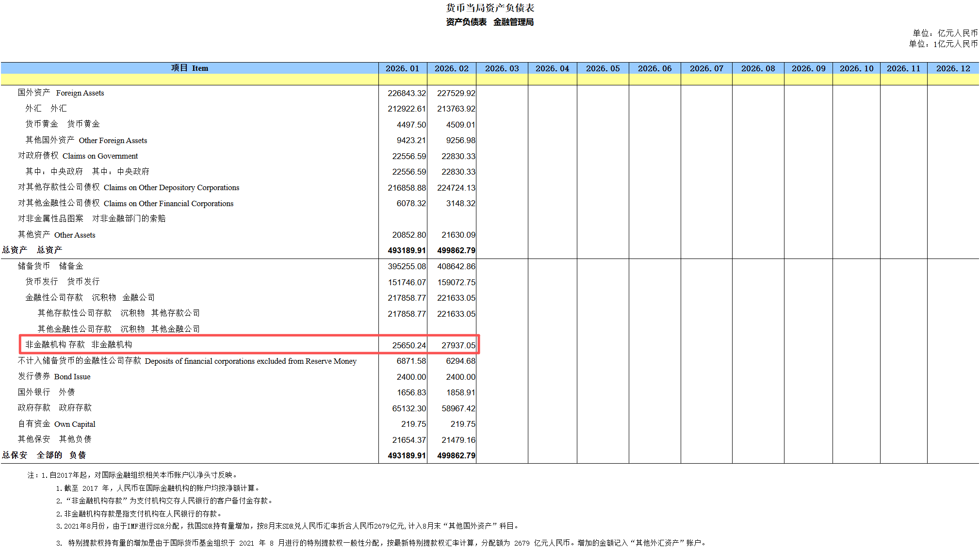Click the 2026.01 column header
This screenshot has height=550, width=980.
[402, 68]
